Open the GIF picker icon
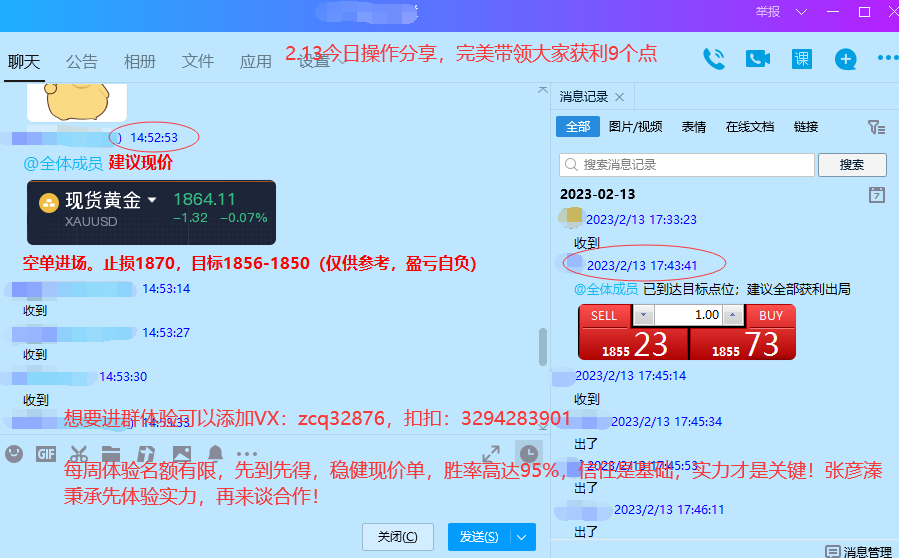Viewport: 899px width, 558px height. point(46,455)
